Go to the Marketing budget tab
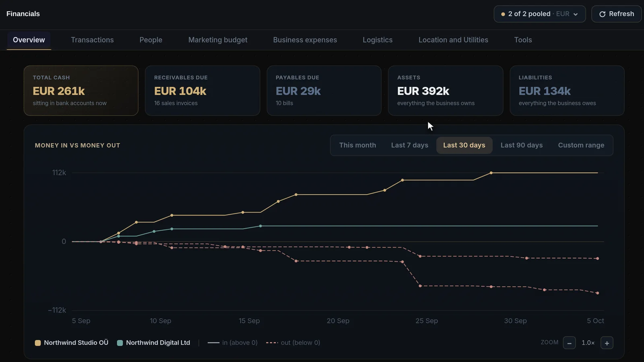 (x=218, y=40)
